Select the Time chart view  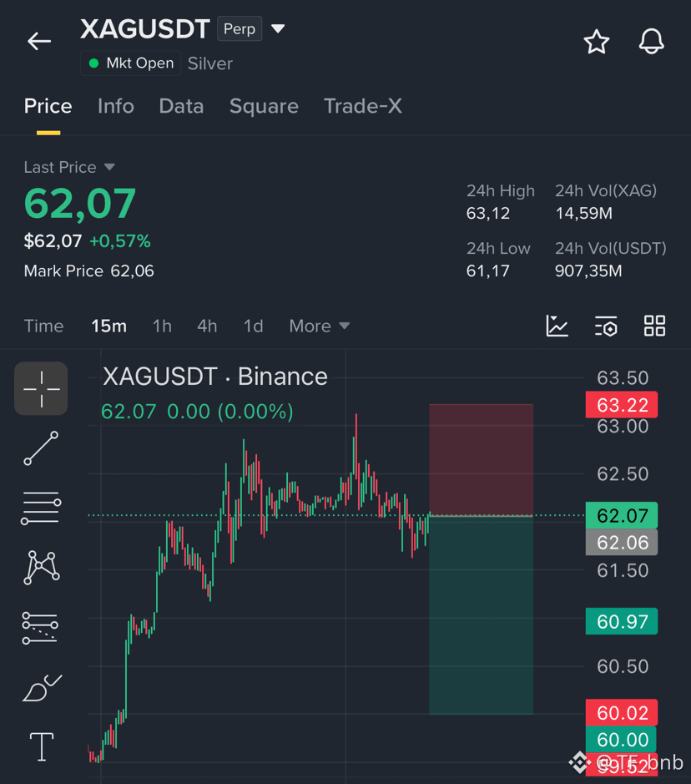click(x=44, y=326)
